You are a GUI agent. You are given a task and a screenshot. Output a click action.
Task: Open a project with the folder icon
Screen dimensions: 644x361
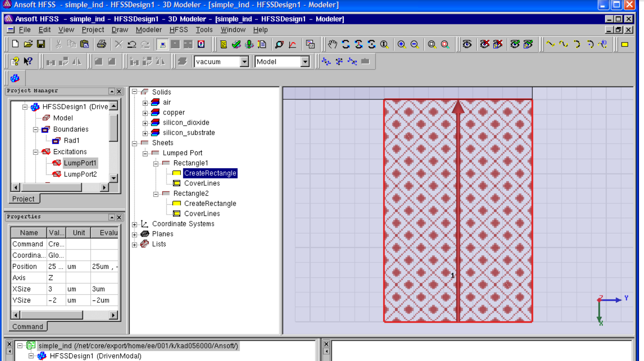(x=28, y=44)
